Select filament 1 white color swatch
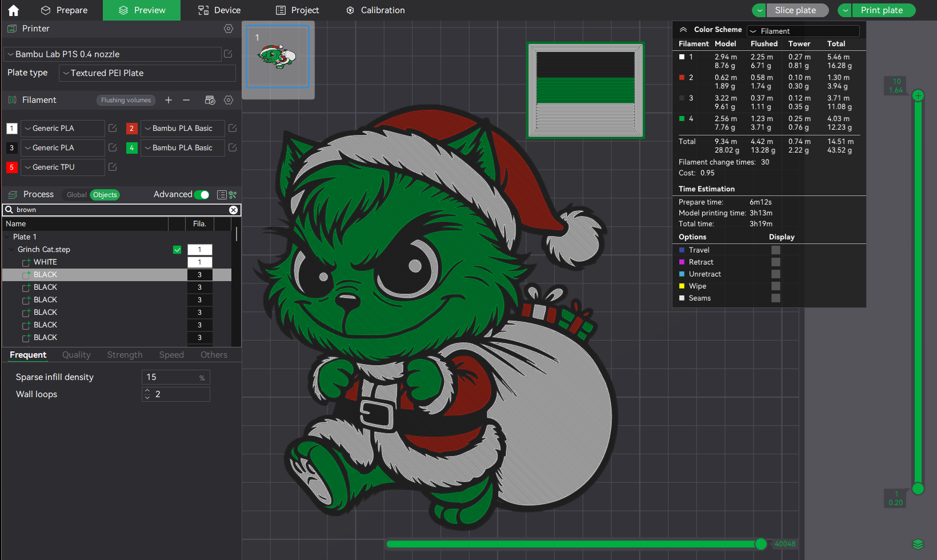Viewport: 937px width, 560px height. [x=12, y=128]
